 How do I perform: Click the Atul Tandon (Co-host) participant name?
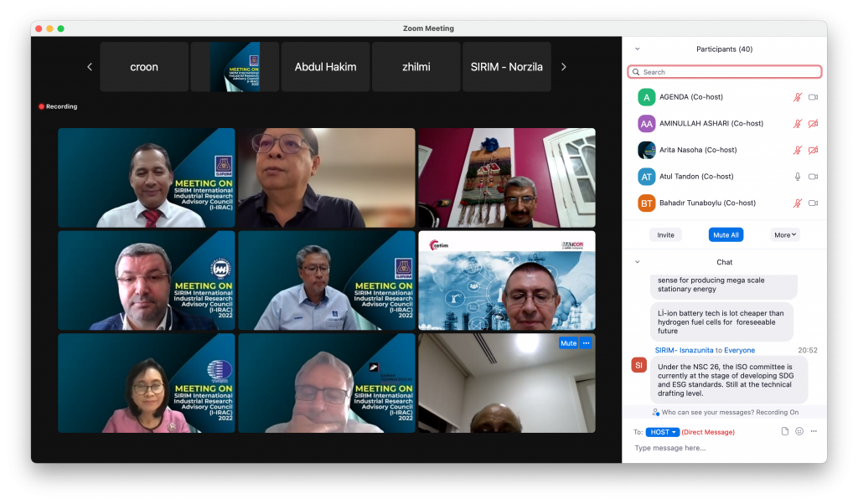696,177
